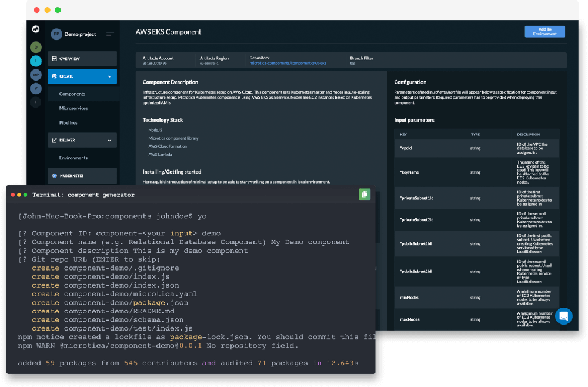This screenshot has width=588, height=387.
Task: Click the green dot on the terminal window
Action: point(25,195)
